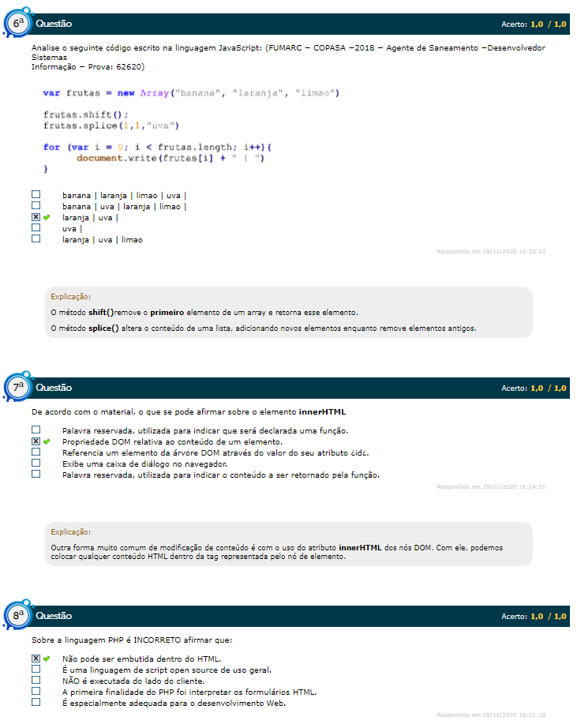Tick 'É especialmente adequada para o desenvolvimento Web'
The width and height of the screenshot is (577, 728).
point(36,703)
